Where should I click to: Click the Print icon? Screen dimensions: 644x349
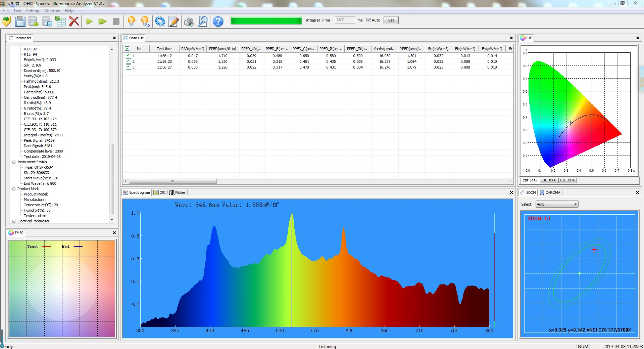(x=189, y=21)
